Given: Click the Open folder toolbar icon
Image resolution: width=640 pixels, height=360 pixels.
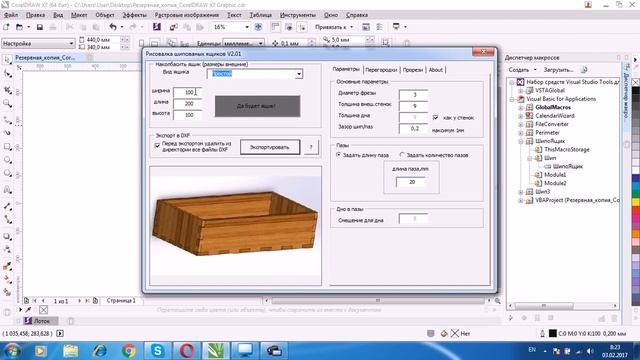Looking at the screenshot, I should point(19,27).
